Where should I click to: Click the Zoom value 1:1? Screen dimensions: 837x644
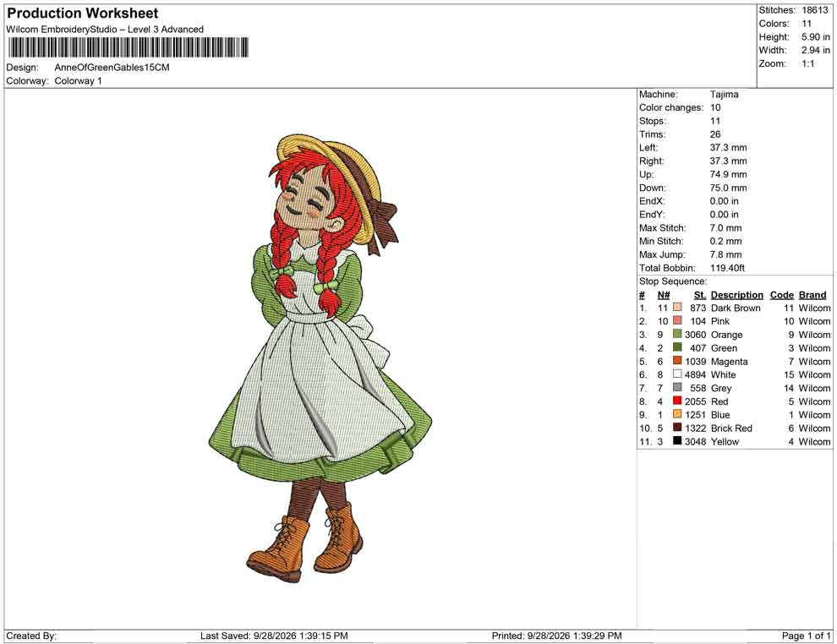808,63
